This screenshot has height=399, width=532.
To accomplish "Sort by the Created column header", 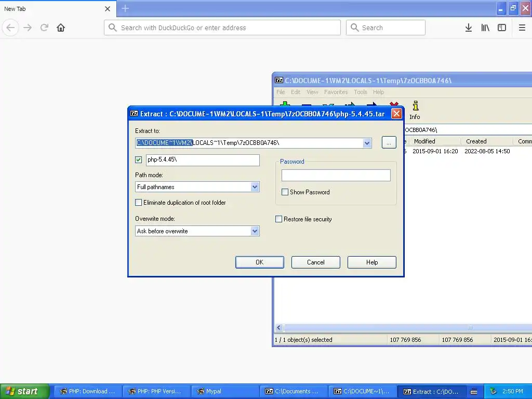I will (487, 141).
